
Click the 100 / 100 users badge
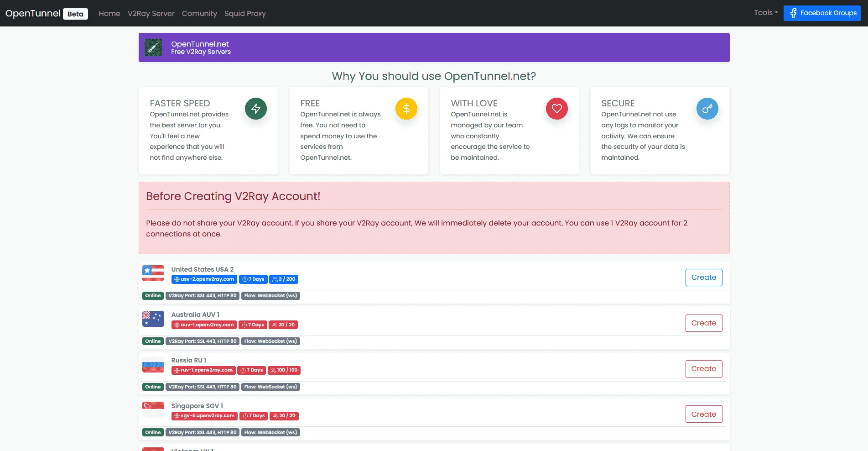click(x=284, y=370)
